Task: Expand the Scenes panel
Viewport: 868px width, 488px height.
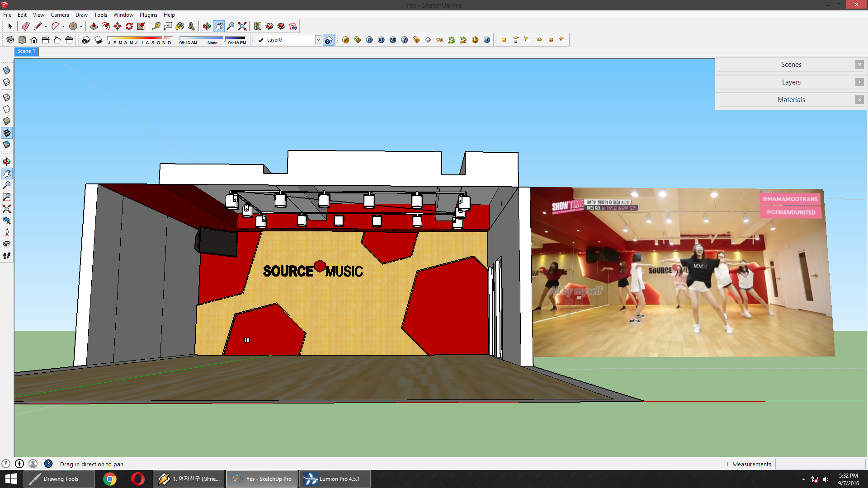Action: point(790,64)
